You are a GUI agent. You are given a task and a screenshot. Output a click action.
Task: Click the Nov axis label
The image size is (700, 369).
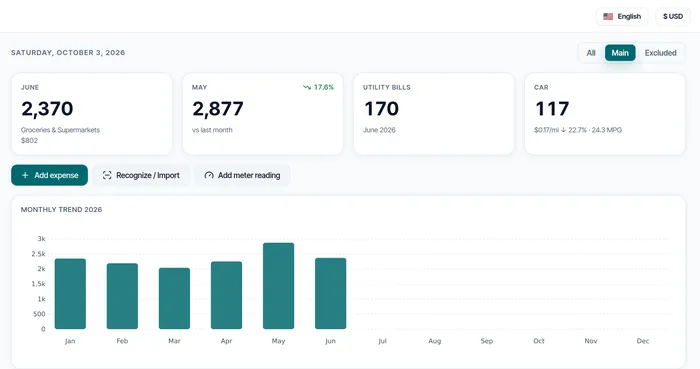click(591, 341)
